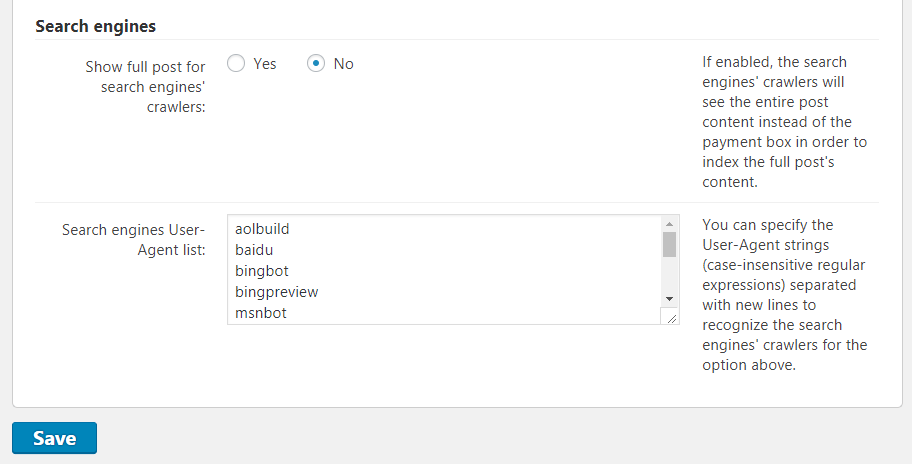Place cursor on the "bingpreview" entry
The height and width of the screenshot is (464, 912).
(x=276, y=292)
